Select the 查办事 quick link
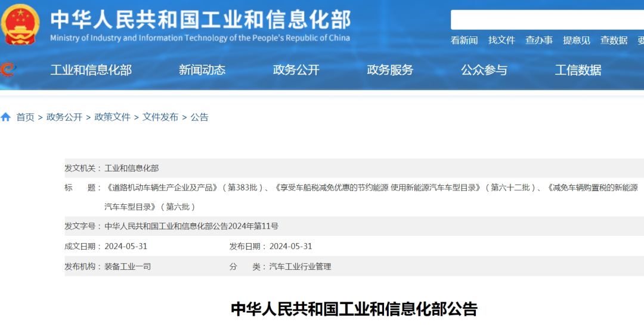This screenshot has height=335, width=644. (539, 41)
